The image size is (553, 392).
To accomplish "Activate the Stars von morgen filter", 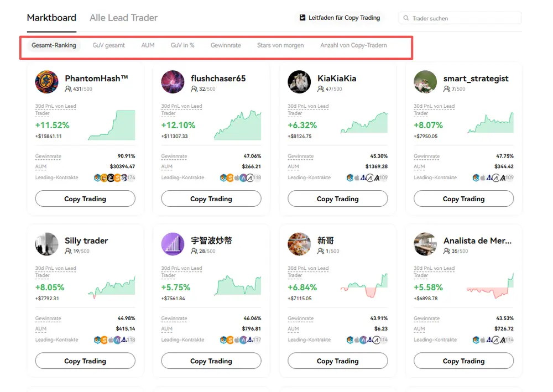I will pyautogui.click(x=280, y=46).
